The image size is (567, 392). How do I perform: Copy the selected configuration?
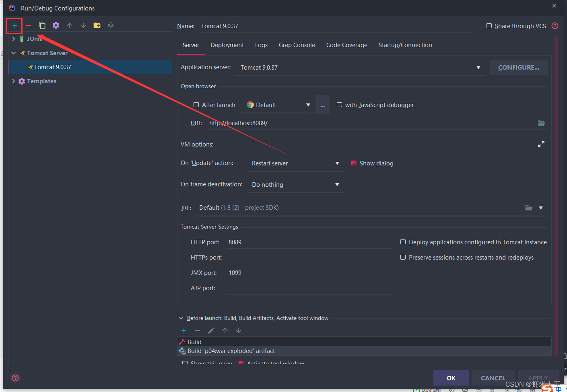(x=42, y=25)
